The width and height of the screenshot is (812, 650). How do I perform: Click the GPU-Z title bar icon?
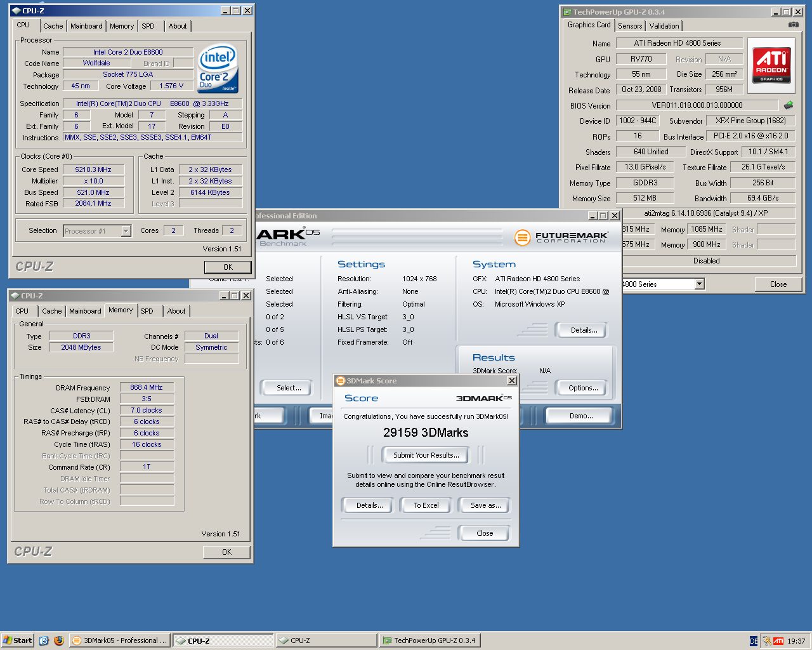coord(567,12)
